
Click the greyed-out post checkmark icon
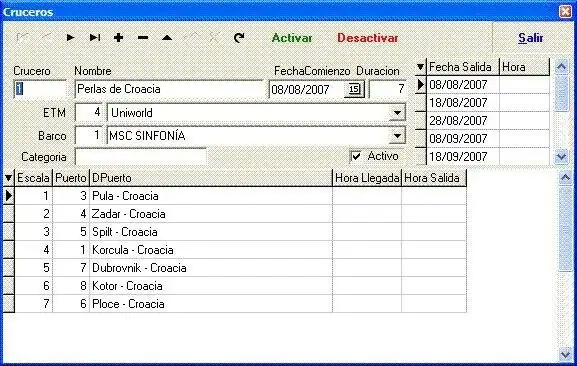tap(191, 38)
